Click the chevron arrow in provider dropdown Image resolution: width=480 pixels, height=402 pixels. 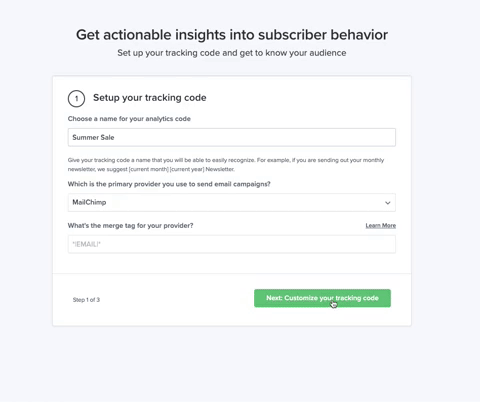click(x=388, y=203)
